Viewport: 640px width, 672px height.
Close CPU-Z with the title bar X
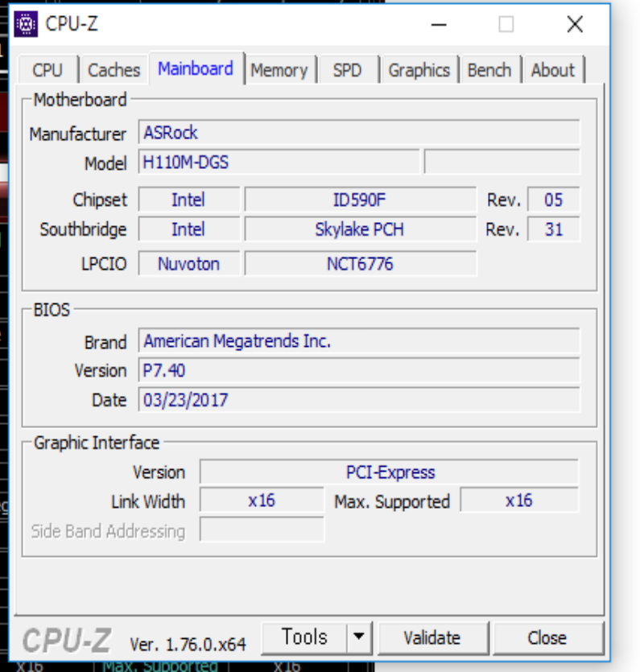click(575, 24)
